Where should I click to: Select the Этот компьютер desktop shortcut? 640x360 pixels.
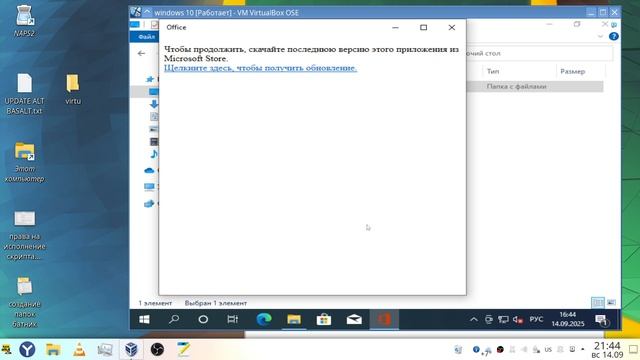(24, 162)
